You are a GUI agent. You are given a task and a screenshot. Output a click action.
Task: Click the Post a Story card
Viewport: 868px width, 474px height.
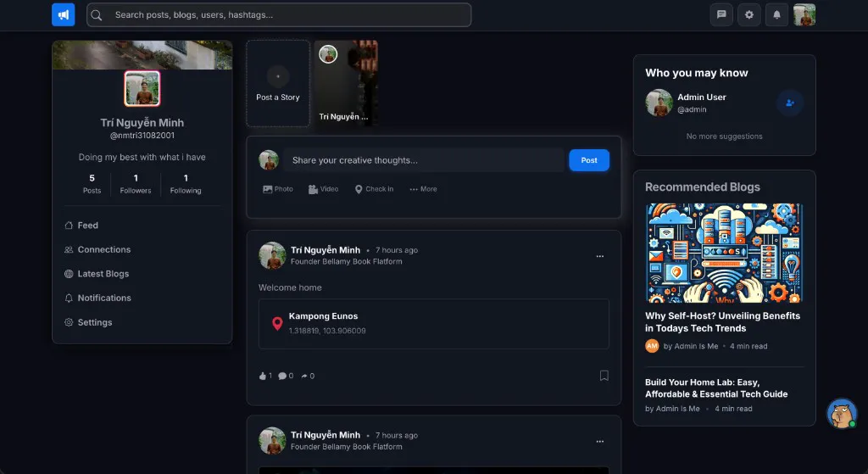click(278, 84)
